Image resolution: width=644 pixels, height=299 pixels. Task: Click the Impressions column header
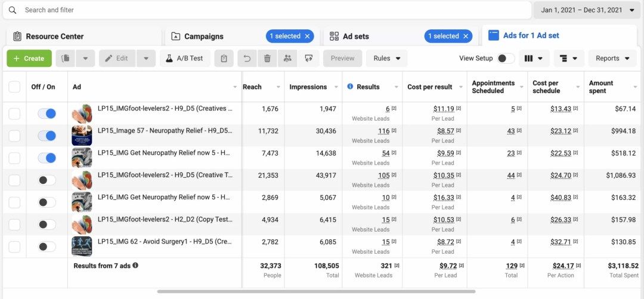308,87
